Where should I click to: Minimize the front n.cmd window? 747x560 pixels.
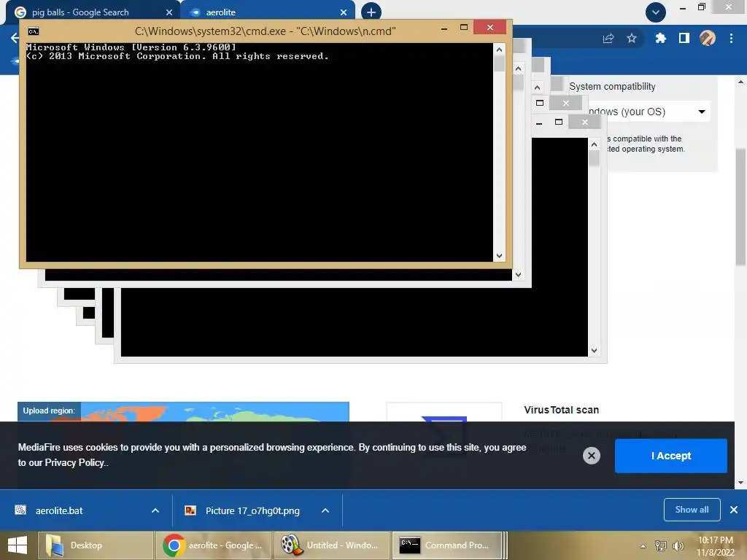pyautogui.click(x=444, y=28)
